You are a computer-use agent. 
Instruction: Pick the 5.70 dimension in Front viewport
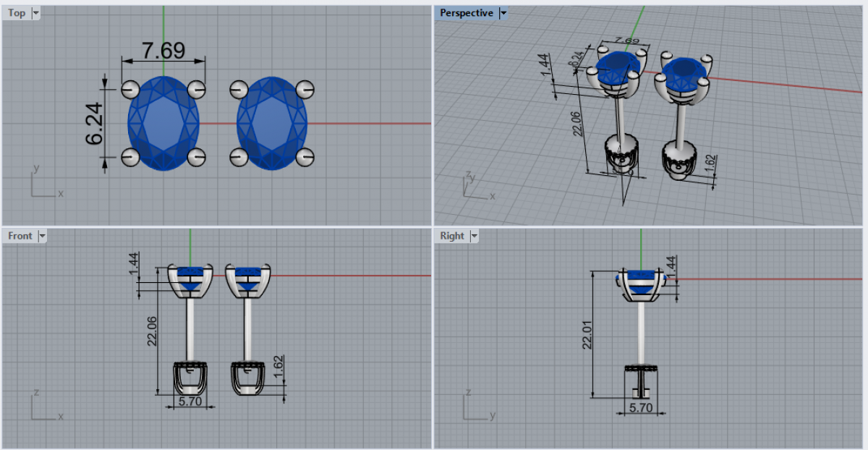pos(190,401)
